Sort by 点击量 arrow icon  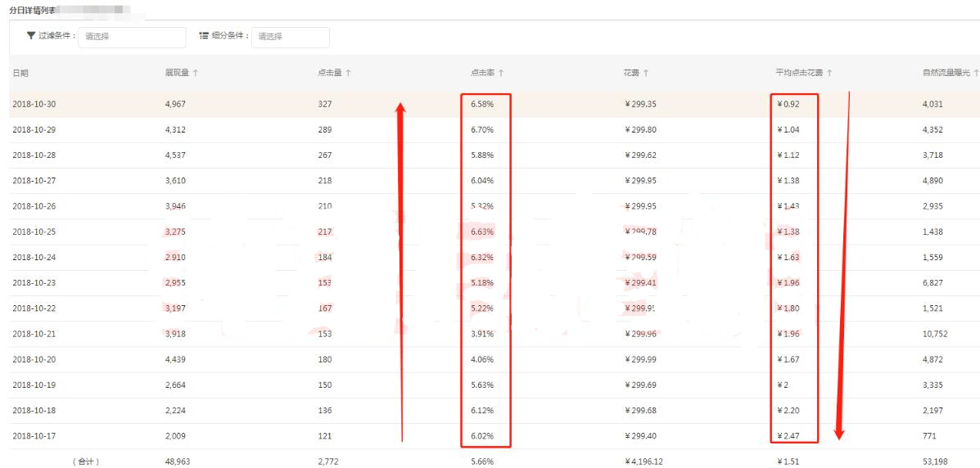pos(348,73)
